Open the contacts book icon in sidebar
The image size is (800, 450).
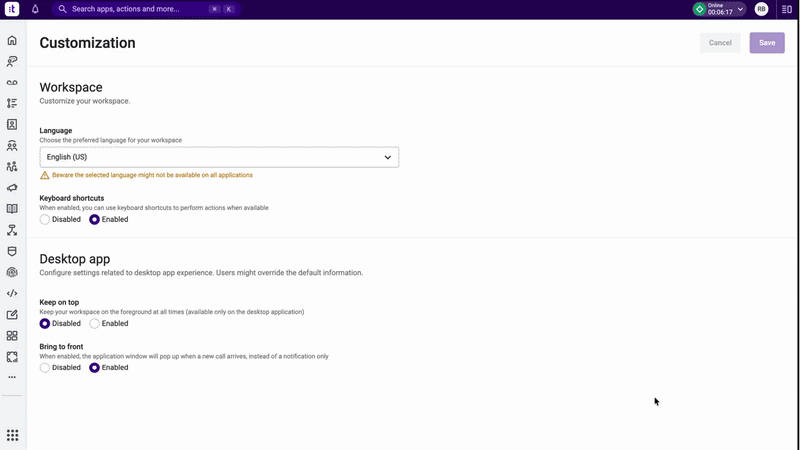[x=12, y=124]
